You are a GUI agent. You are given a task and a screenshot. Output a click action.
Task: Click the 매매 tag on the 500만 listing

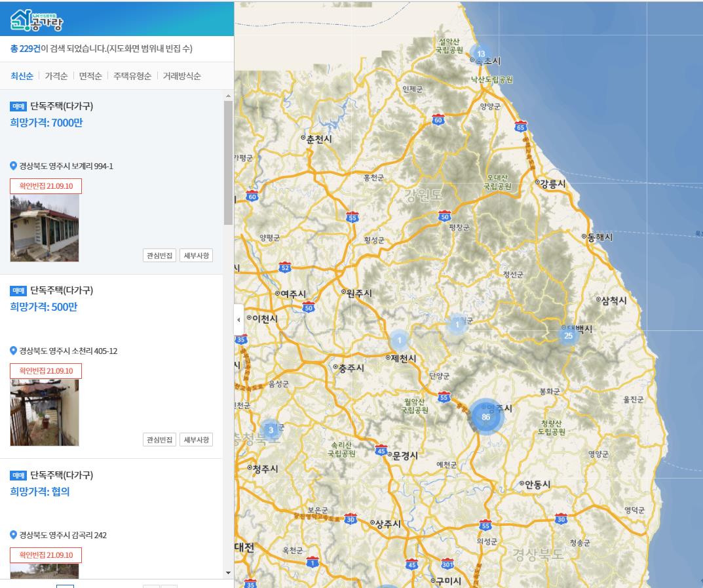pos(18,290)
